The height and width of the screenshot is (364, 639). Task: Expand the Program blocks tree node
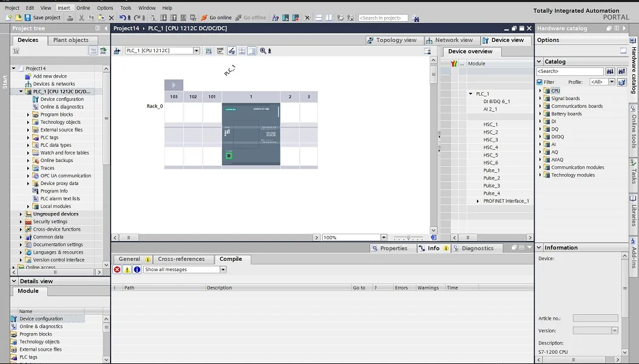tap(28, 115)
